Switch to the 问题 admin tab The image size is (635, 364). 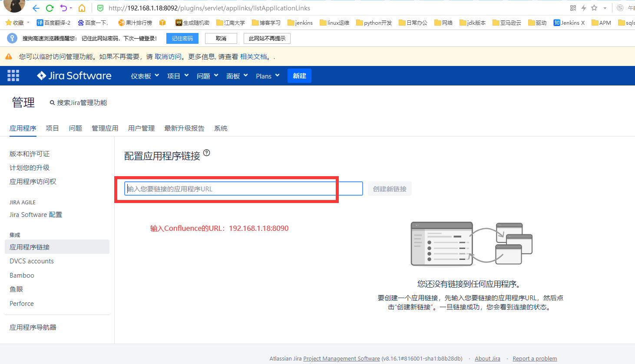tap(75, 128)
